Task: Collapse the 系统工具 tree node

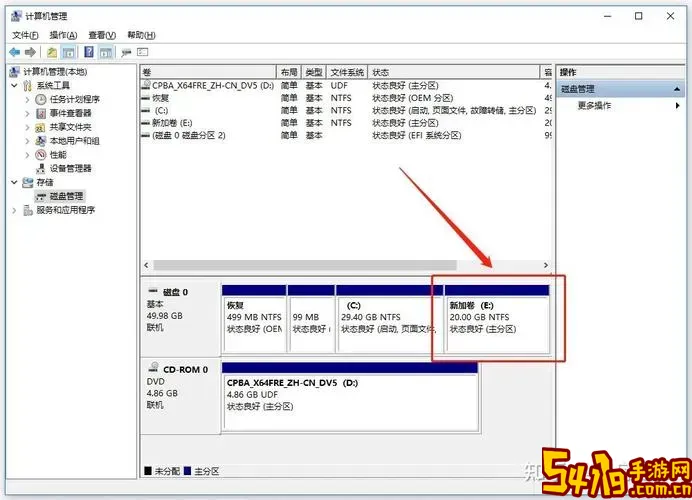Action: coord(14,85)
